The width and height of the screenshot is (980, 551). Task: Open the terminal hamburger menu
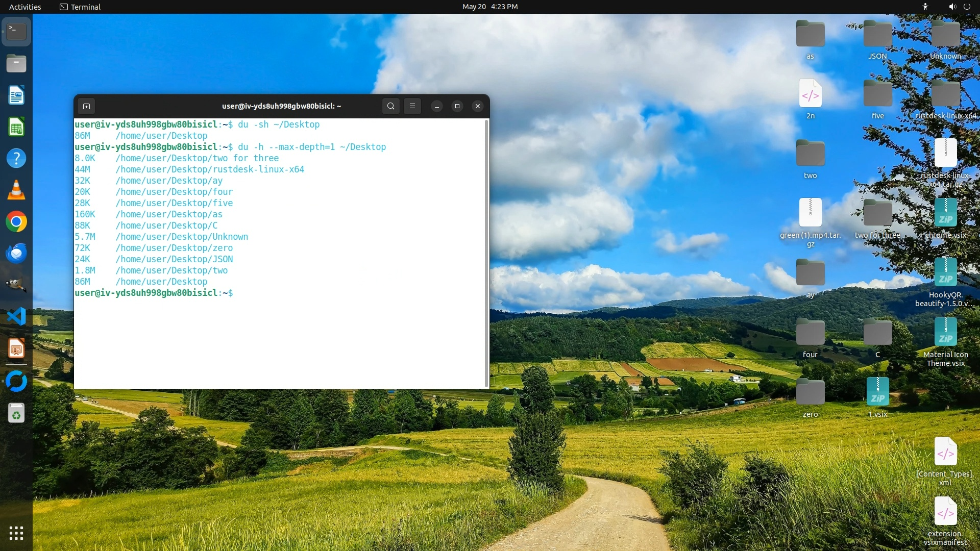click(x=412, y=106)
